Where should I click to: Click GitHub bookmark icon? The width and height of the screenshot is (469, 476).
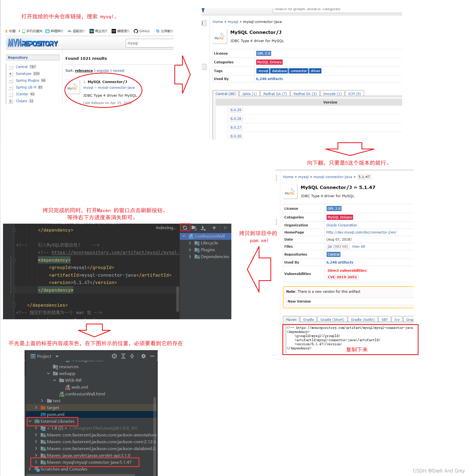pos(136,31)
